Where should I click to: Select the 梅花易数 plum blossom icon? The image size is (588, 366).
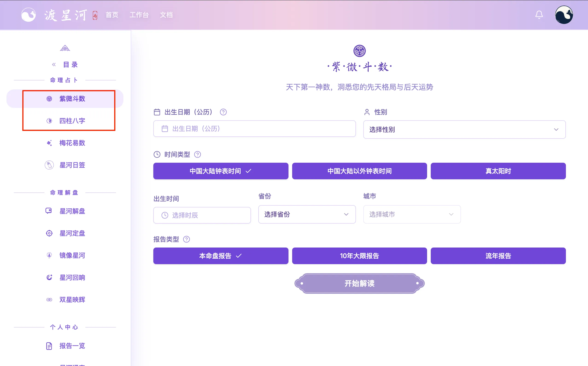click(49, 143)
